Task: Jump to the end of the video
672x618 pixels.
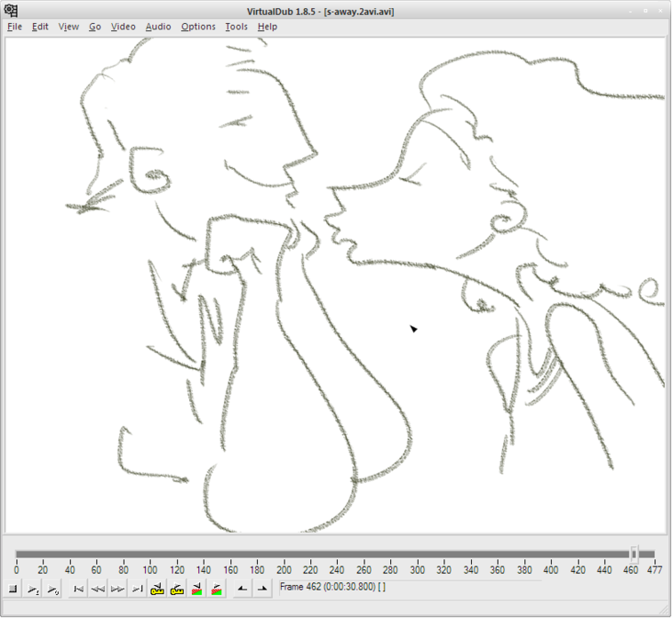Action: click(138, 590)
